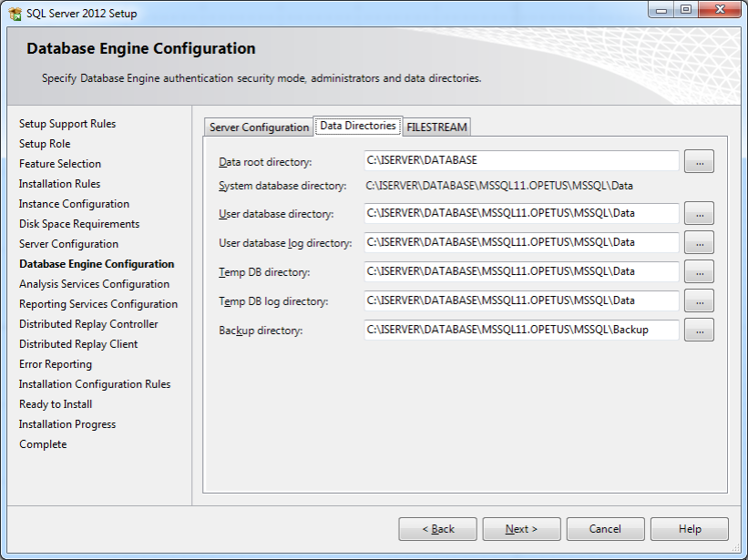Click the Server Configuration step in sidebar

click(68, 244)
